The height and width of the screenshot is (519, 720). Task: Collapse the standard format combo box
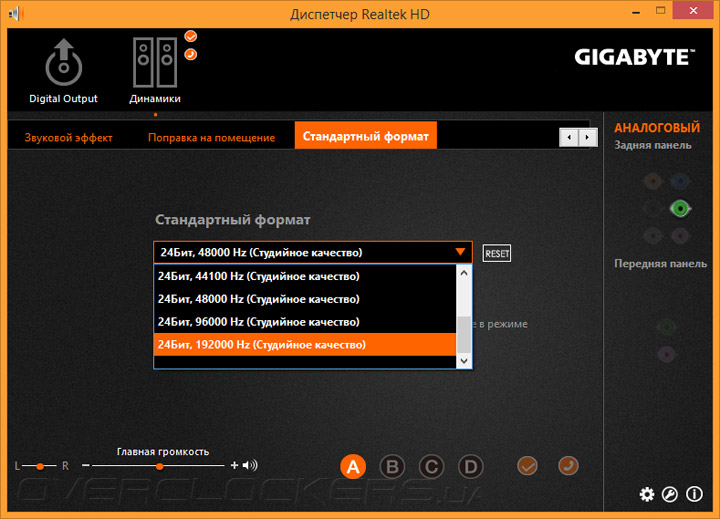click(313, 252)
